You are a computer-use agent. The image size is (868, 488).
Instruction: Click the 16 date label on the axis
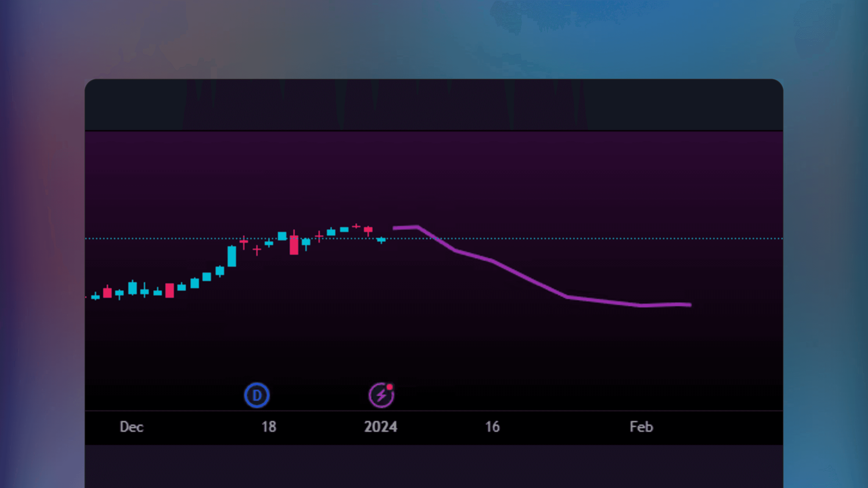point(492,427)
